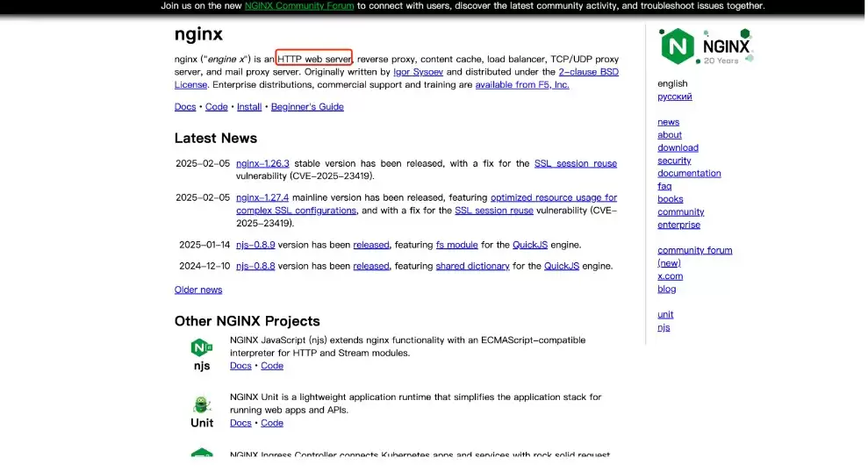This screenshot has width=868, height=472.
Task: Open 'njs' in the sidebar
Action: (664, 327)
